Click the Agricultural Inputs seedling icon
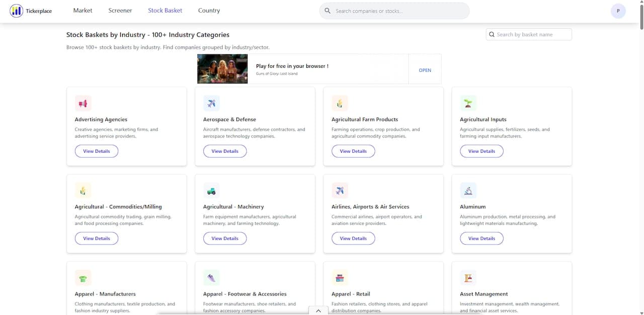 coord(468,103)
